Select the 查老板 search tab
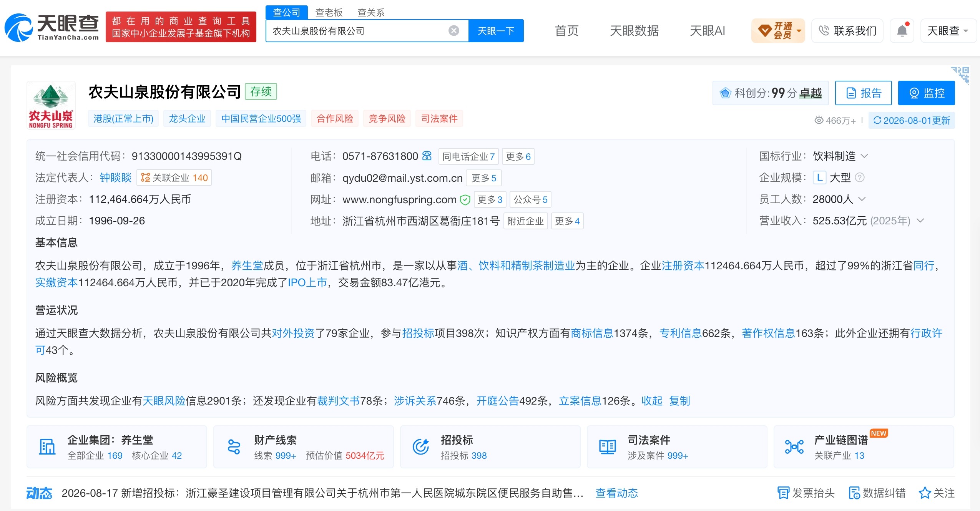 tap(329, 12)
